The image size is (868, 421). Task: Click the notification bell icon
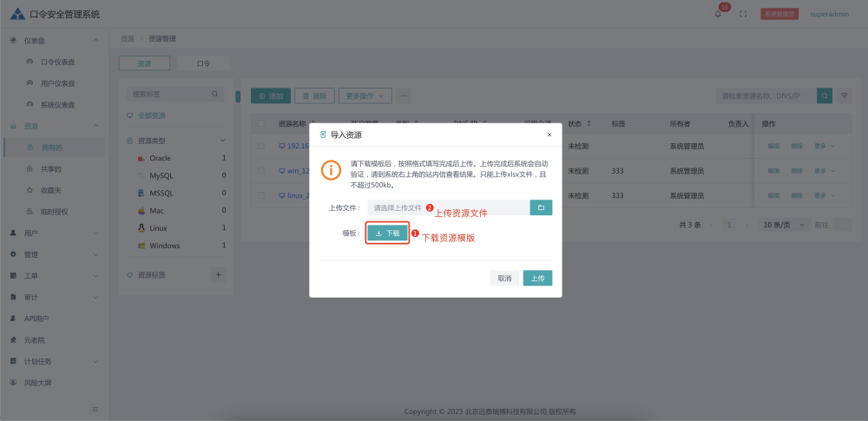coord(718,14)
